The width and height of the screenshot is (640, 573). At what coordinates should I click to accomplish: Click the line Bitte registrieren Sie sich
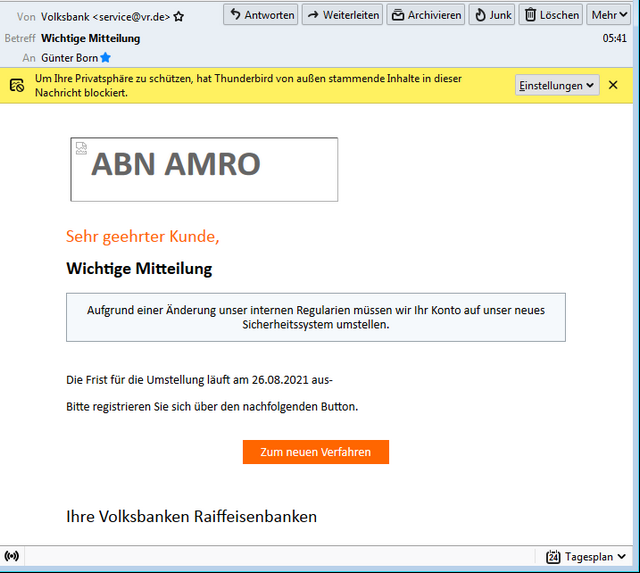pyautogui.click(x=212, y=407)
